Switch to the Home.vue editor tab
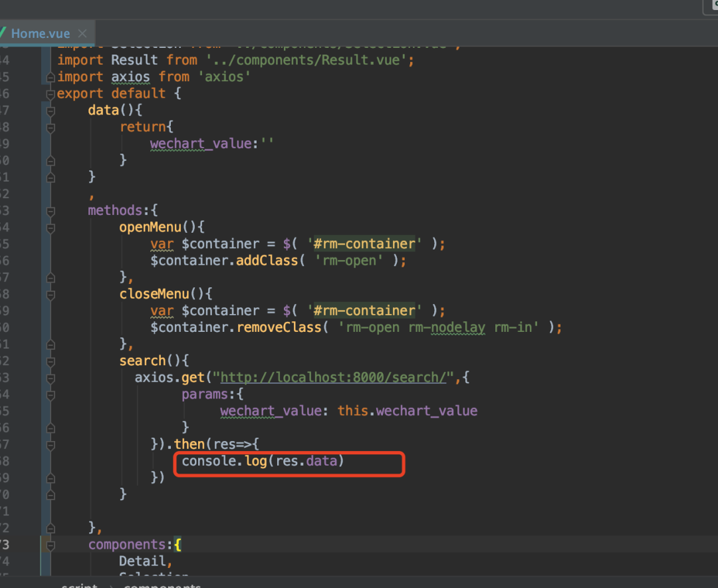This screenshot has height=588, width=718. (x=41, y=33)
